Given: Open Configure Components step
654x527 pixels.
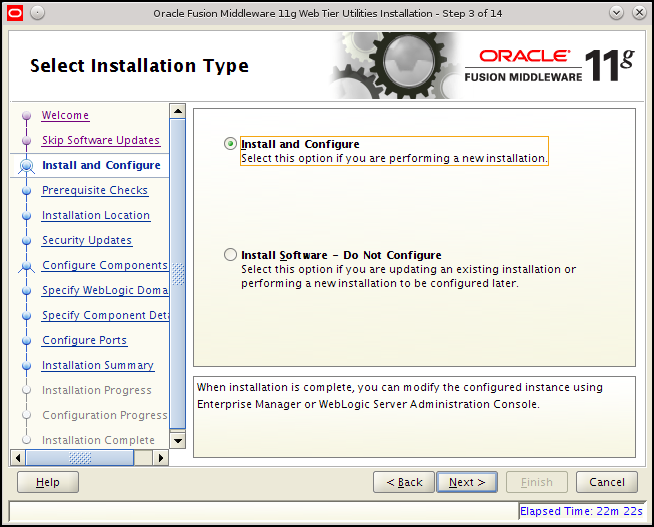Looking at the screenshot, I should pos(105,265).
